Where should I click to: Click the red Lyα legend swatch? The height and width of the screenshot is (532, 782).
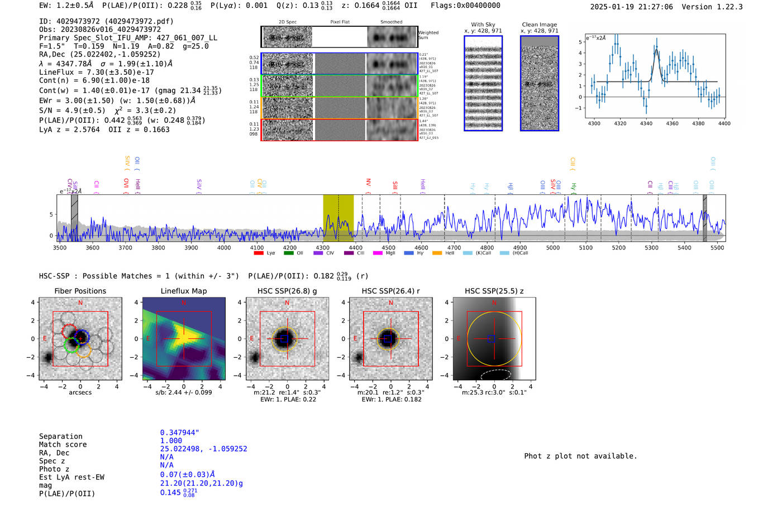[x=258, y=253]
